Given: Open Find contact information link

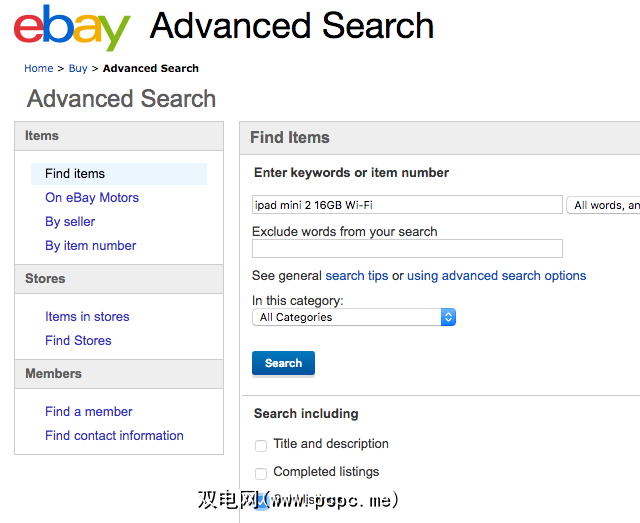Looking at the screenshot, I should click(114, 436).
